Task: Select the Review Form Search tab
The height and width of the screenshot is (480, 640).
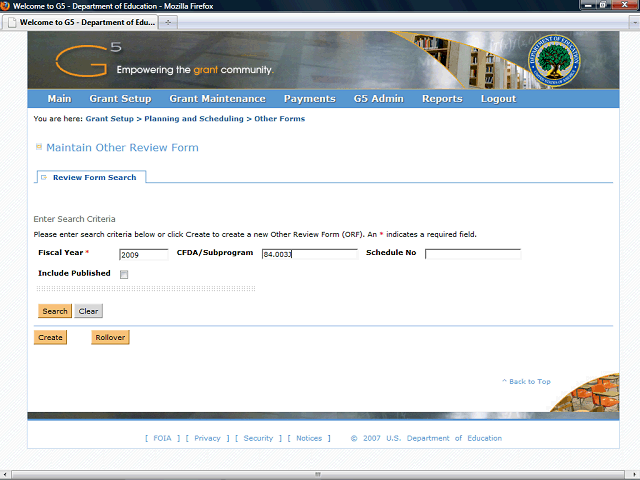Action: 91,177
